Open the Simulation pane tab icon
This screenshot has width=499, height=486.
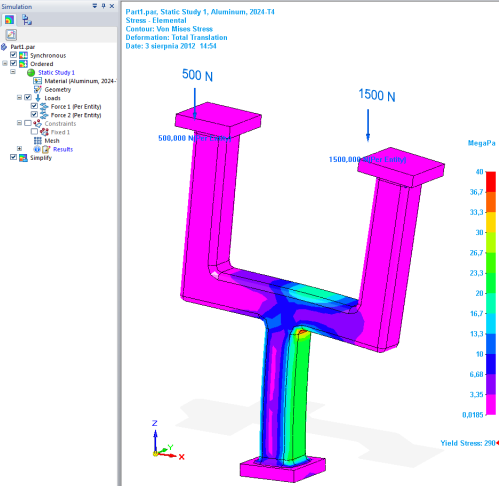[9, 20]
